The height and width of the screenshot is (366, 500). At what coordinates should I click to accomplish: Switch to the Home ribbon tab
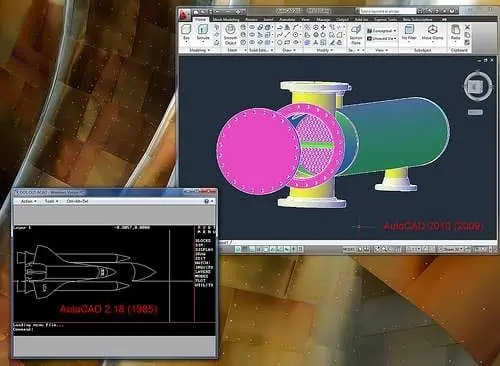click(x=200, y=20)
